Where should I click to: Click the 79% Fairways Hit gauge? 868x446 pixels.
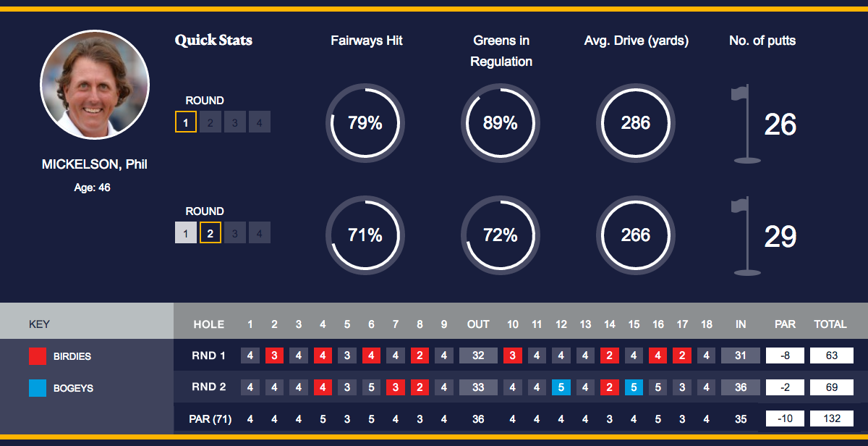pyautogui.click(x=365, y=123)
